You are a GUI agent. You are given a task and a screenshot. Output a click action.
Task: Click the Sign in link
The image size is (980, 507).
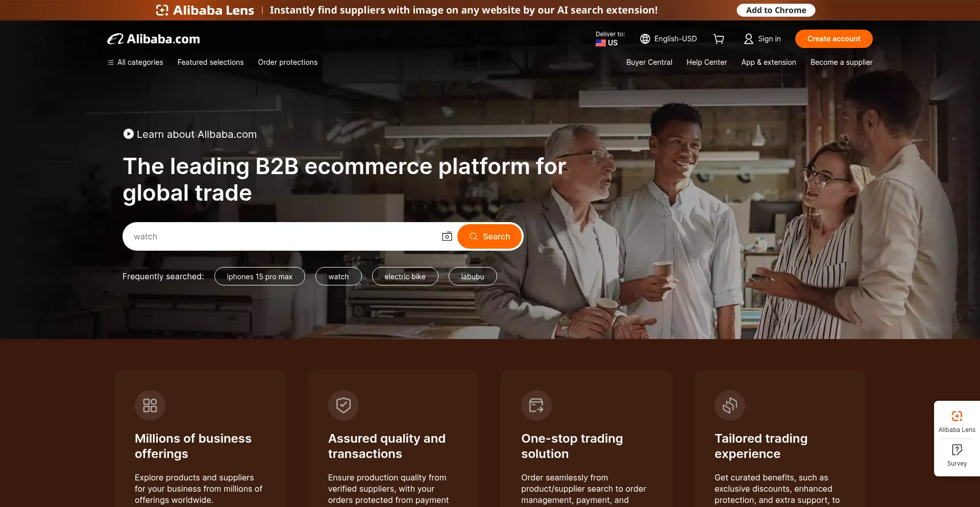(x=769, y=39)
